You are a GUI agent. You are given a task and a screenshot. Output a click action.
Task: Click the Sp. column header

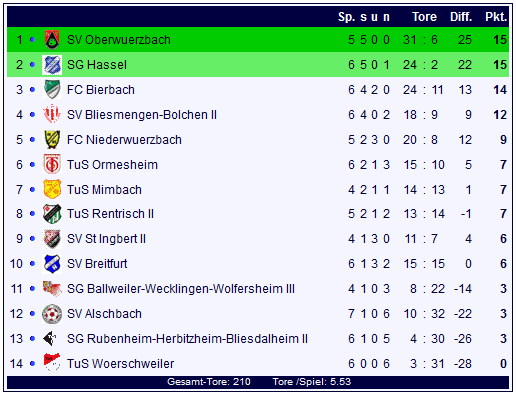[x=346, y=17]
